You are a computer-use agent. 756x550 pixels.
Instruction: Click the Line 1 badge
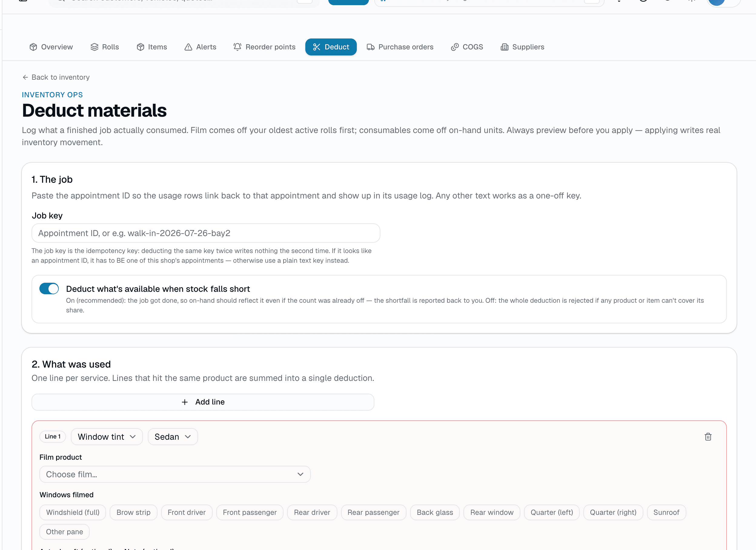[x=53, y=437]
